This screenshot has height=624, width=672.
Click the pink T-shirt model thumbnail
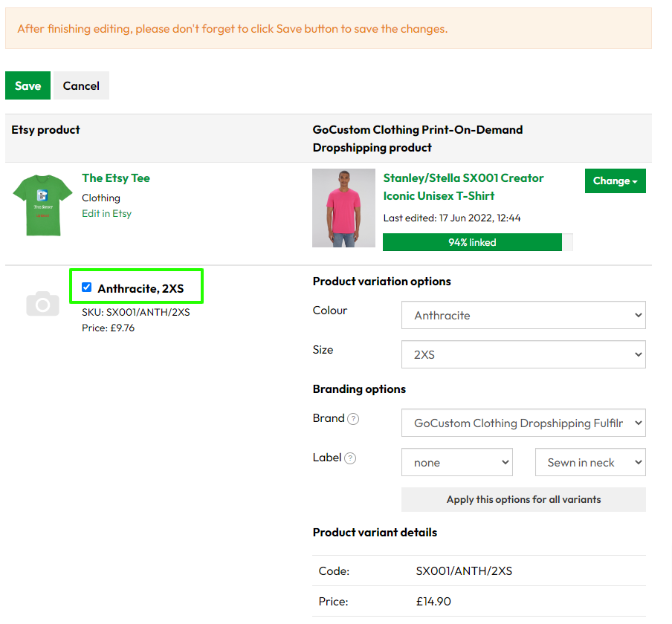tap(343, 208)
